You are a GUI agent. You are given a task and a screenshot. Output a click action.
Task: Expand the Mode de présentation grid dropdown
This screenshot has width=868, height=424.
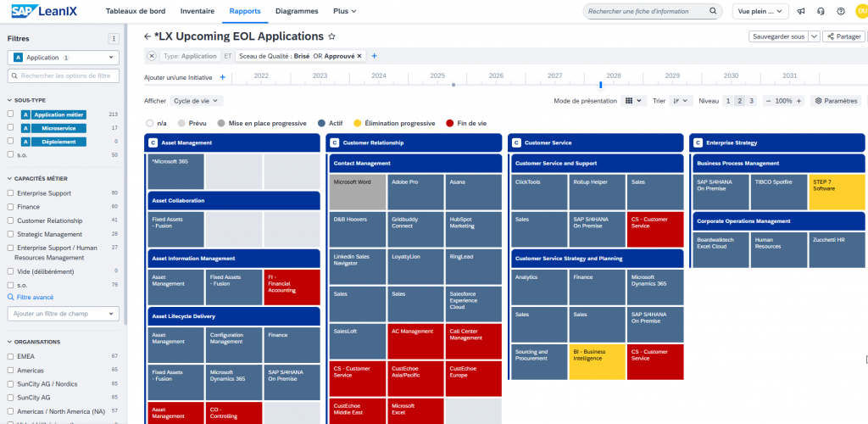pyautogui.click(x=633, y=100)
